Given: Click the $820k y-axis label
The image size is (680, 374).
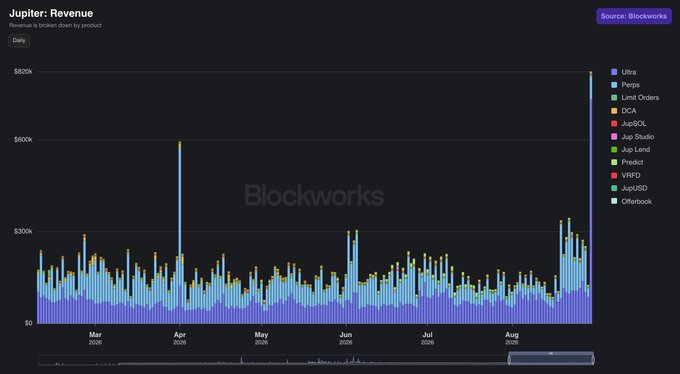Looking at the screenshot, I should [23, 71].
